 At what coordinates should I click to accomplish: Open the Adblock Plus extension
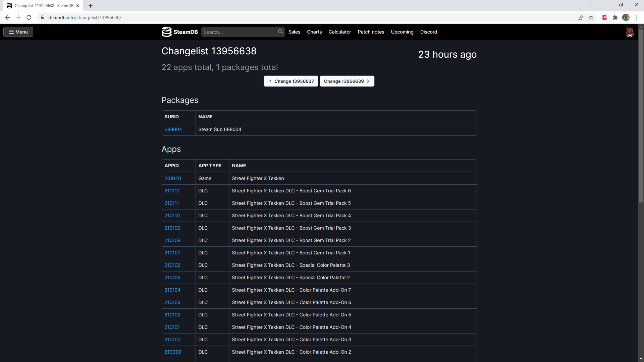[x=604, y=17]
